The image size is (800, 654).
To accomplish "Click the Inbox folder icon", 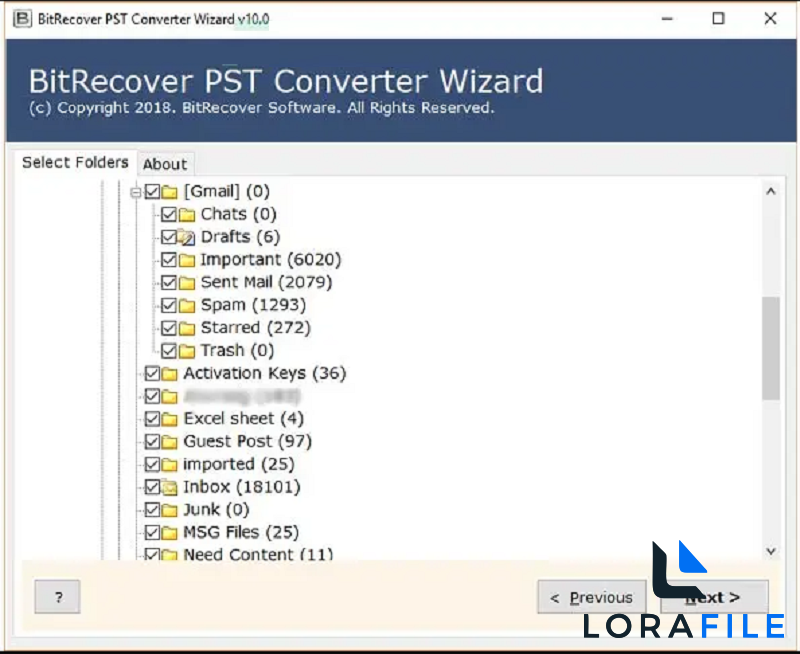I will coord(170,487).
